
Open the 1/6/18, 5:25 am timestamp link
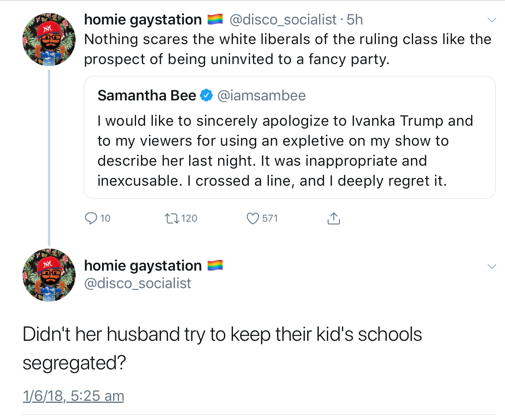(74, 396)
